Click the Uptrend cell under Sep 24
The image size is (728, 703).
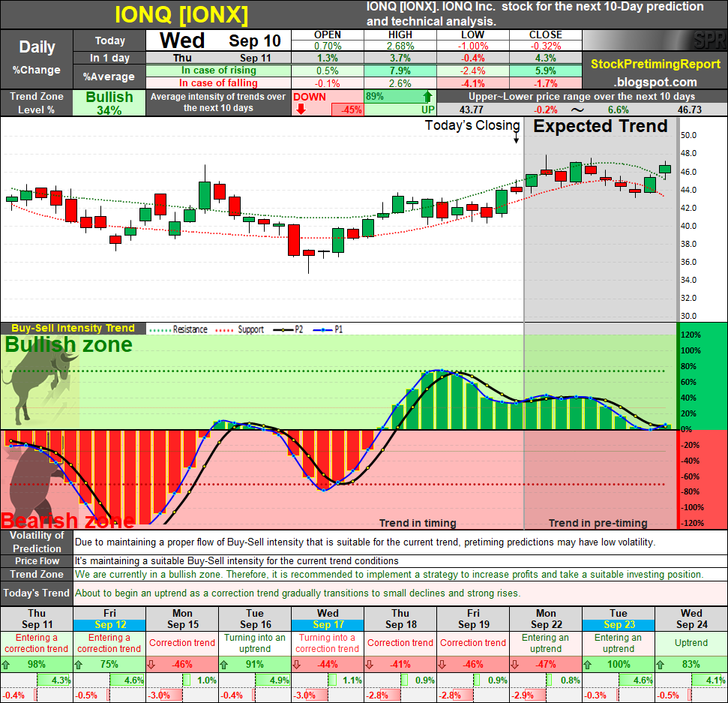(691, 643)
